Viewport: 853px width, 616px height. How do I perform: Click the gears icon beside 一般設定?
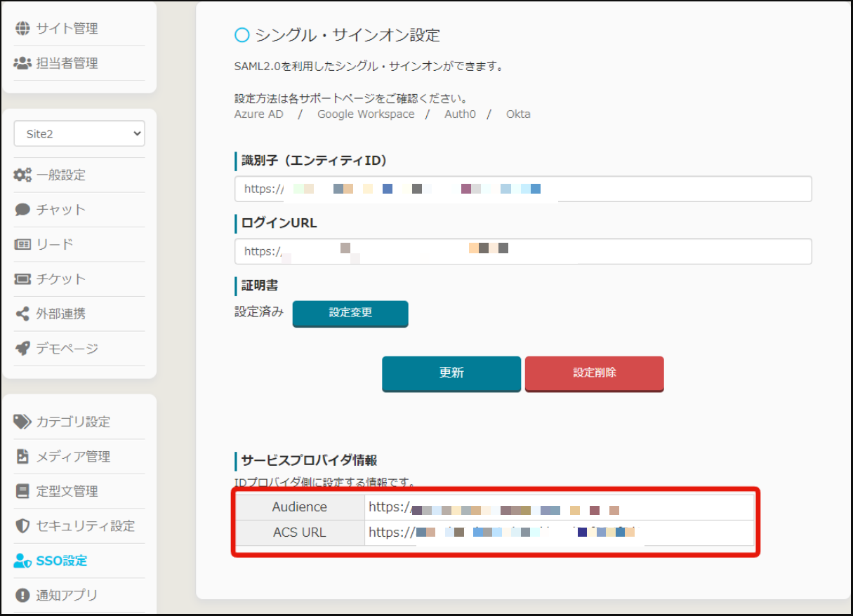tap(22, 175)
